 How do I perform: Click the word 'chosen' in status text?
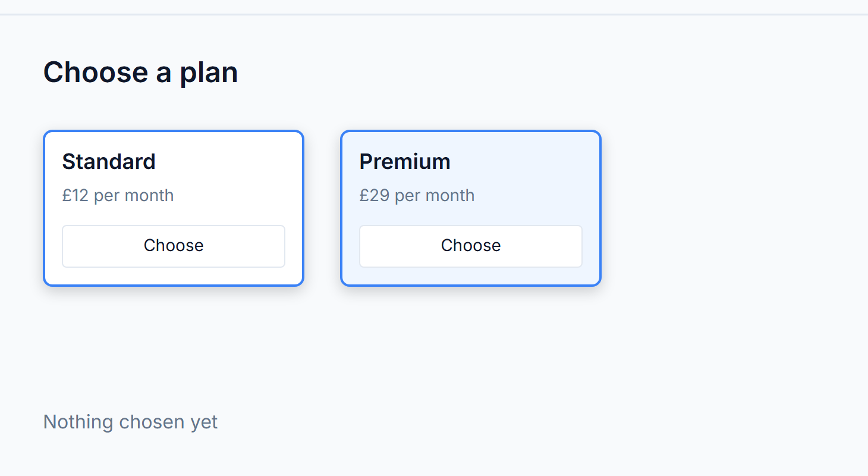[x=152, y=422]
